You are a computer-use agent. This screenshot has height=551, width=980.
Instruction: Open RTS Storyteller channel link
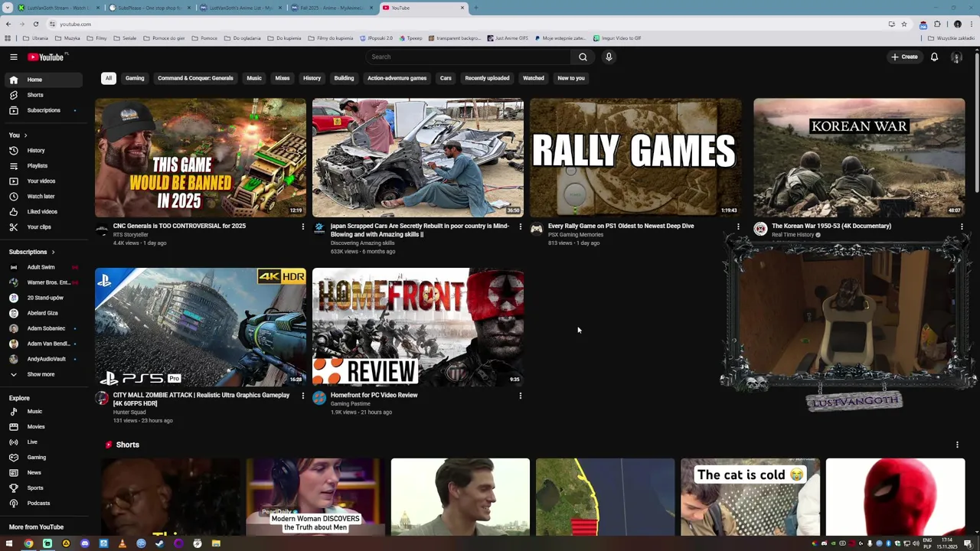[x=131, y=235]
